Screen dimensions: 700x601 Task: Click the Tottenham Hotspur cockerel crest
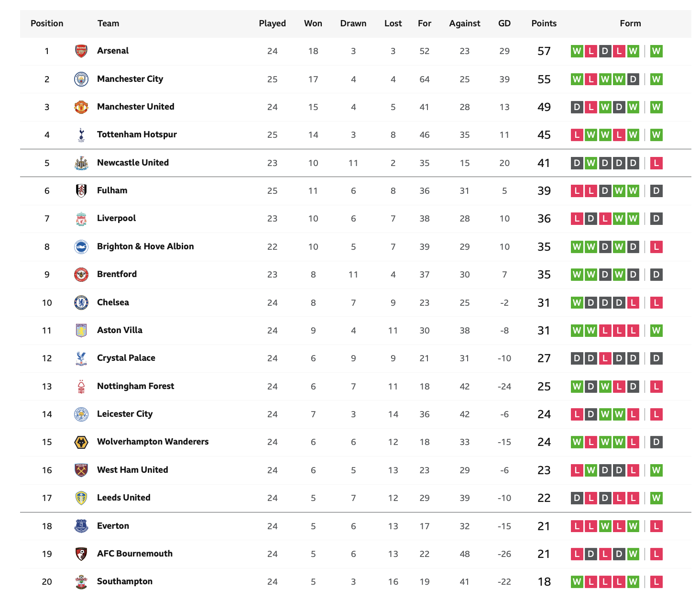pyautogui.click(x=81, y=135)
